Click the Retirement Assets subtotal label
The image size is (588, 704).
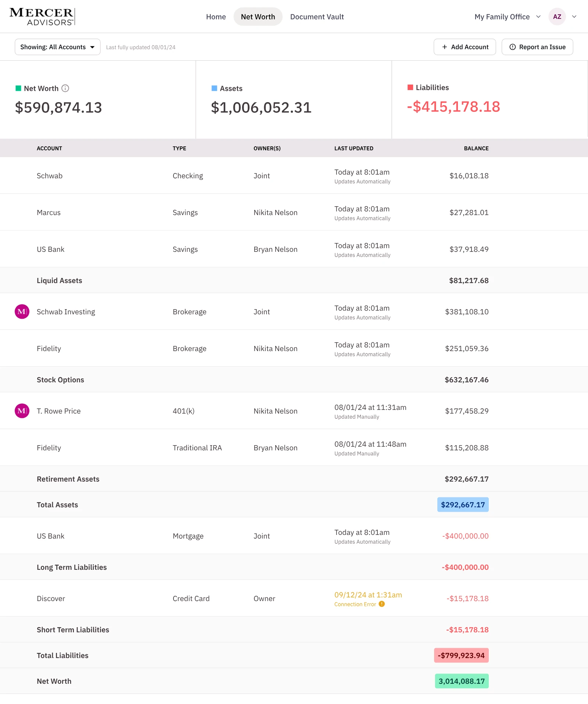click(68, 479)
